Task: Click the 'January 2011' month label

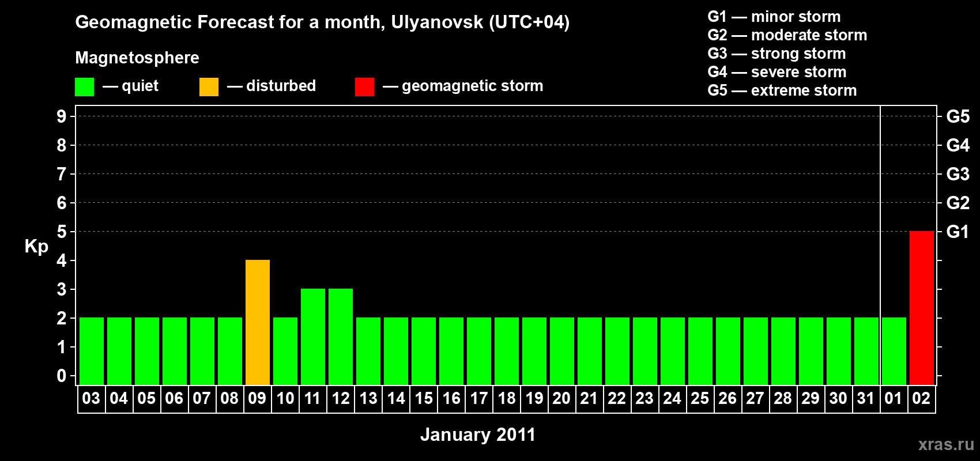Action: (478, 434)
